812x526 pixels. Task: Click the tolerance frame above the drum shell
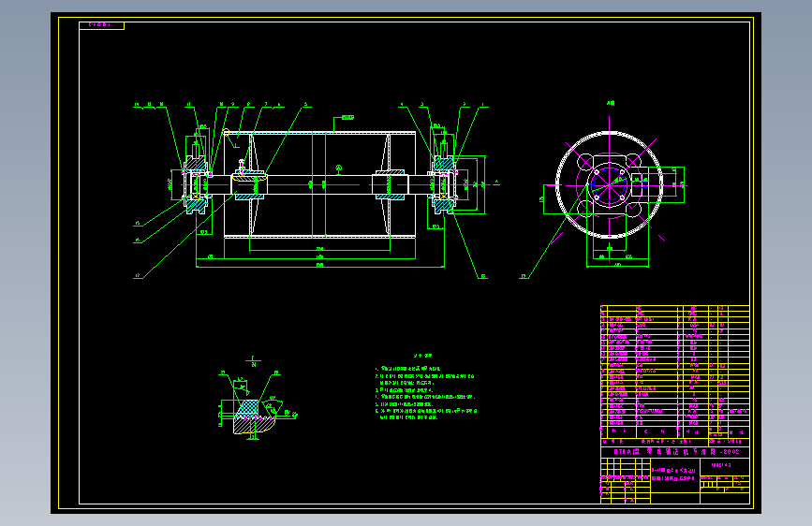[347, 118]
